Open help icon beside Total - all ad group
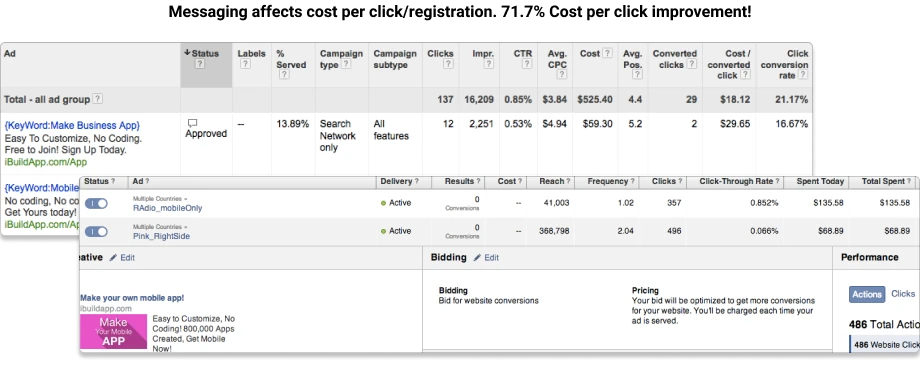The width and height of the screenshot is (920, 380). (98, 99)
